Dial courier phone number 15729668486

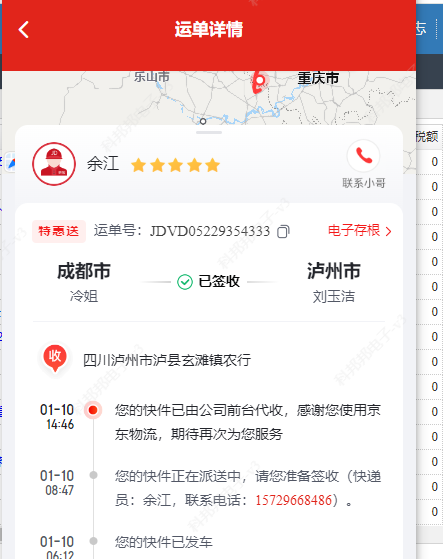293,500
